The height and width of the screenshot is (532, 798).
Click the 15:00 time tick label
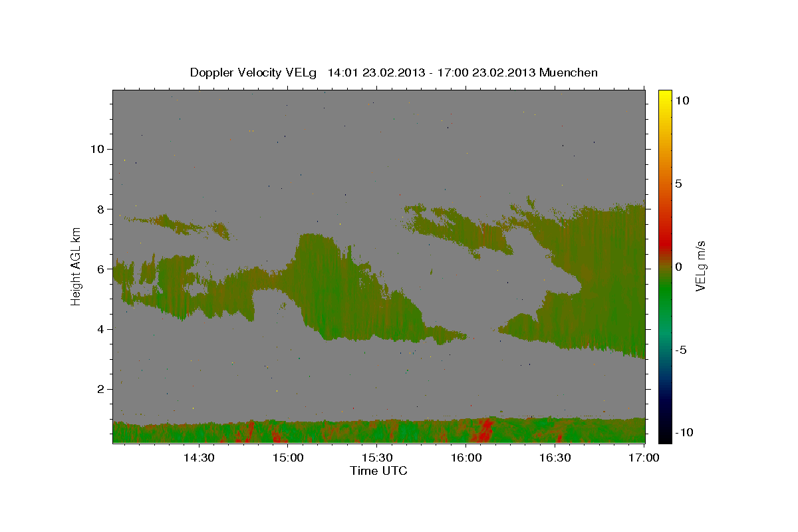(x=288, y=458)
